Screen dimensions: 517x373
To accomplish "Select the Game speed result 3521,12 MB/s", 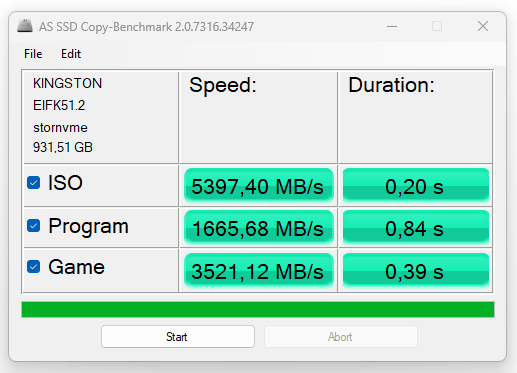I will pyautogui.click(x=259, y=271).
